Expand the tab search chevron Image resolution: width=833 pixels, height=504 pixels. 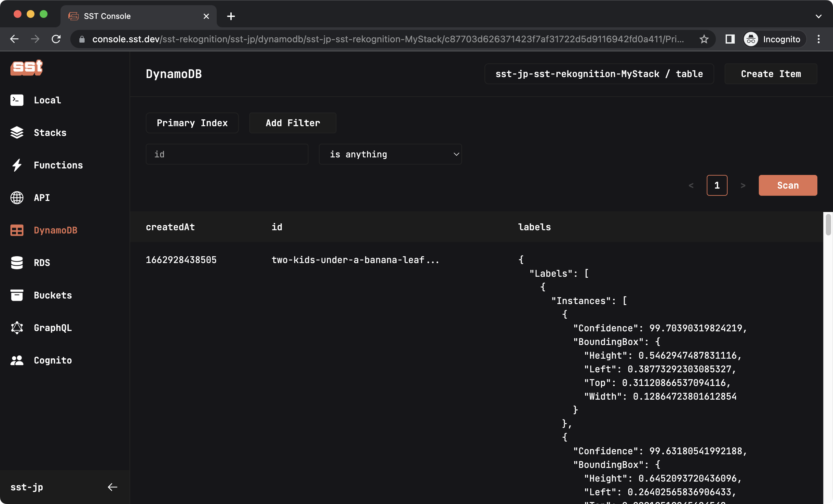(818, 16)
